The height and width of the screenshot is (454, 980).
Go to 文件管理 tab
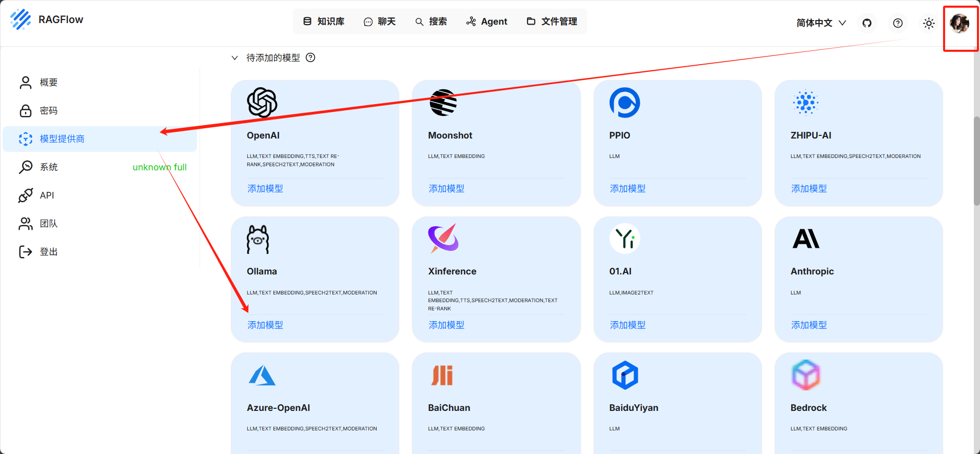coord(552,22)
